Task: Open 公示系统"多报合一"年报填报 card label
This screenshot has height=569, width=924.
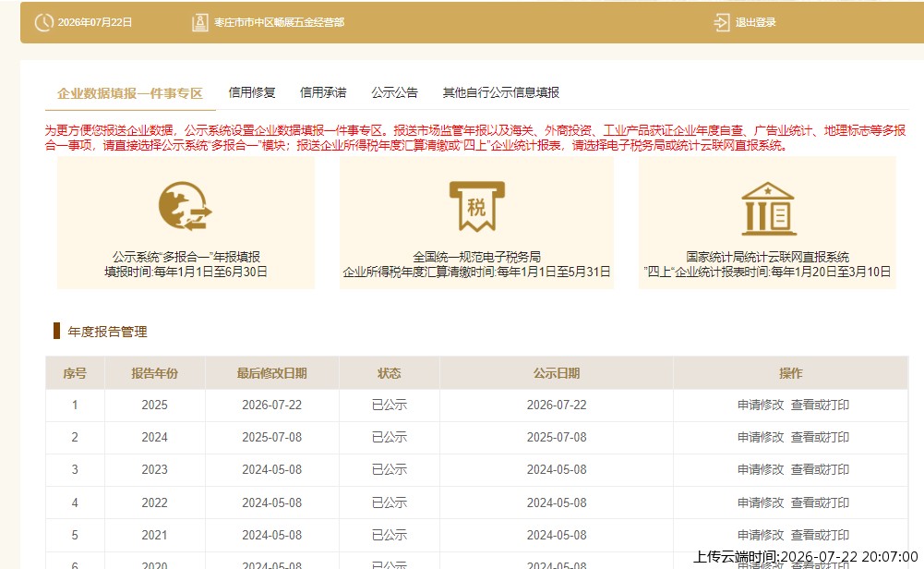Action: [x=186, y=257]
